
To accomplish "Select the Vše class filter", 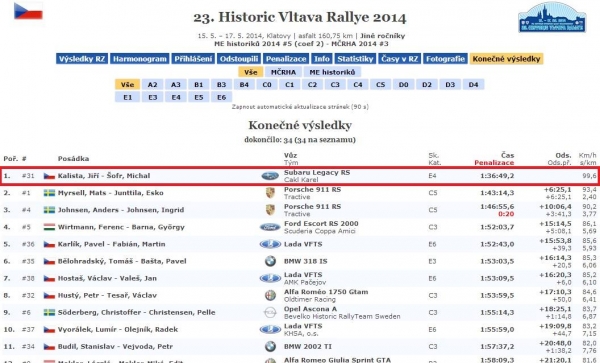I will [127, 85].
